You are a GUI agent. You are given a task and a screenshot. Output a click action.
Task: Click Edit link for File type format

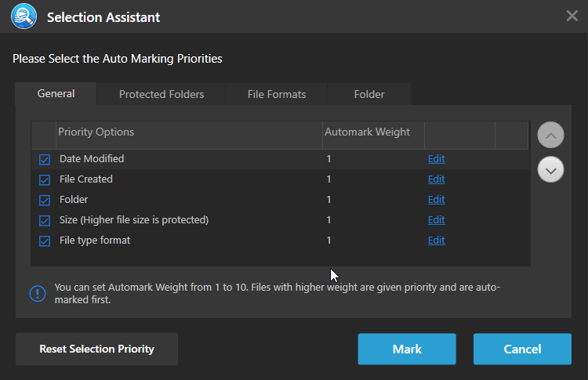(436, 241)
